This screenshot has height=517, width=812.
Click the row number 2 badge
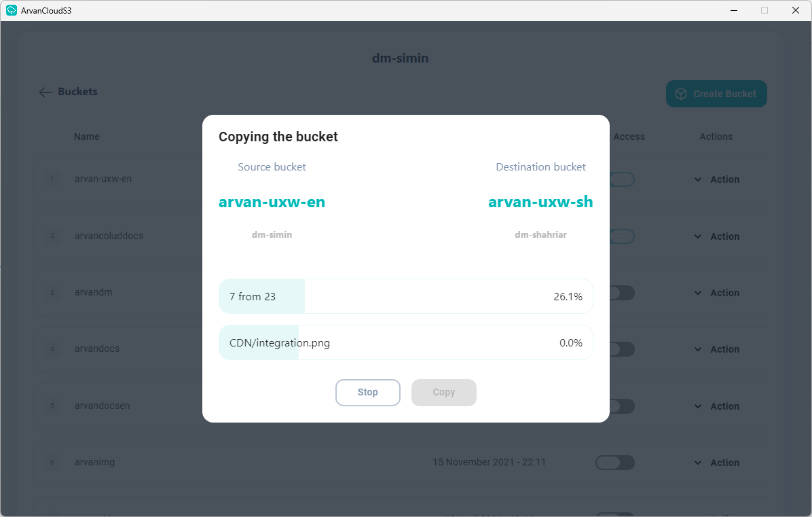tap(52, 236)
